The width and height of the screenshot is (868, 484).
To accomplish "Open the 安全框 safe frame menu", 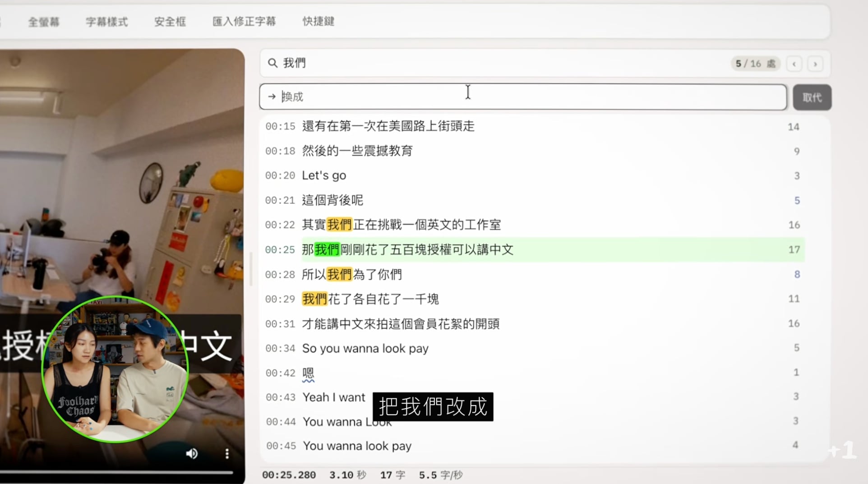I will [x=170, y=21].
